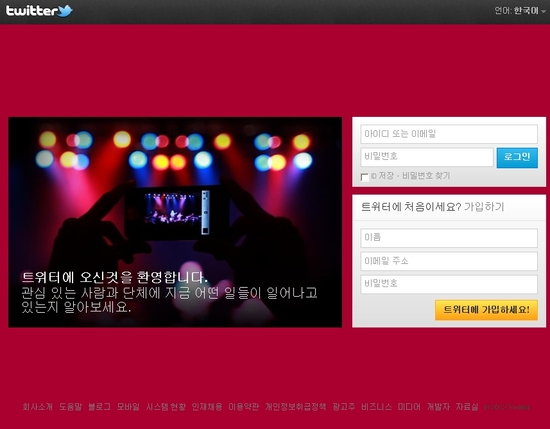Open the 회사소개 footer link
Viewport: 550px width, 429px height.
click(x=38, y=407)
